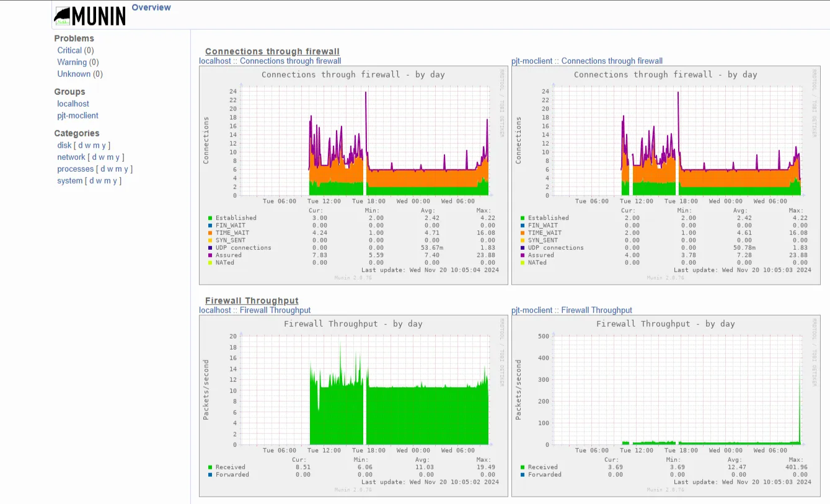830x504 pixels.
Task: Click the Munin logo
Action: (x=90, y=16)
